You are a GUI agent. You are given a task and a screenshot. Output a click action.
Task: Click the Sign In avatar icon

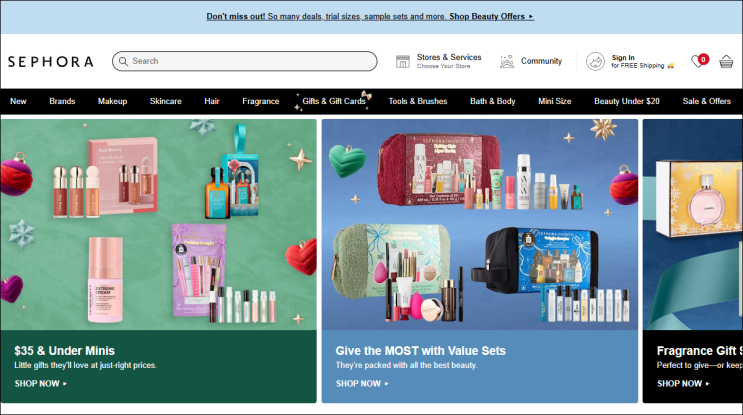tap(595, 62)
